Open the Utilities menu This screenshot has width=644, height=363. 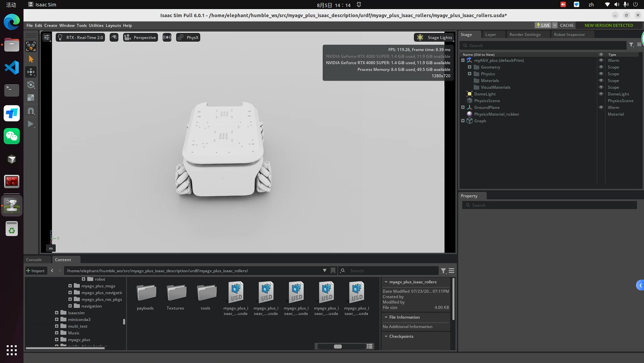(96, 25)
